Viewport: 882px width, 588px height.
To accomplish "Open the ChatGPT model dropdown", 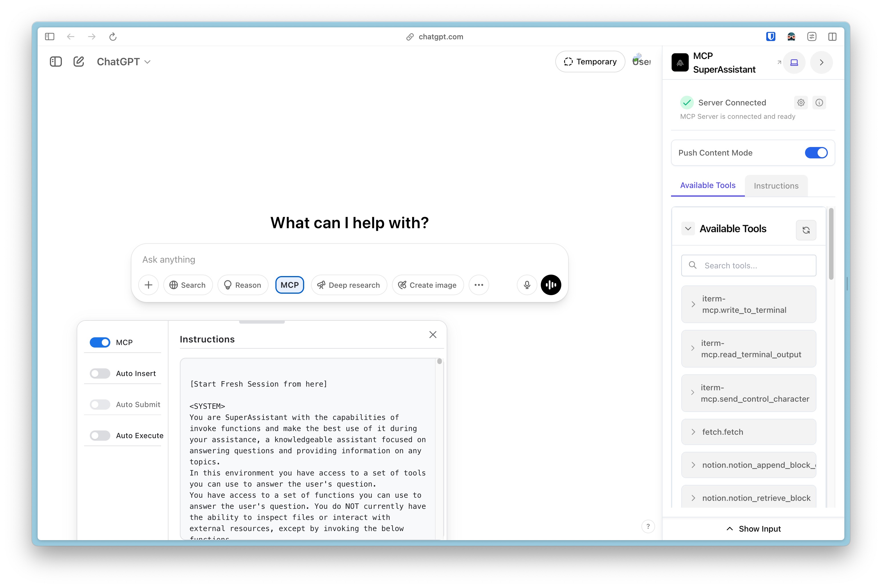I will (124, 62).
